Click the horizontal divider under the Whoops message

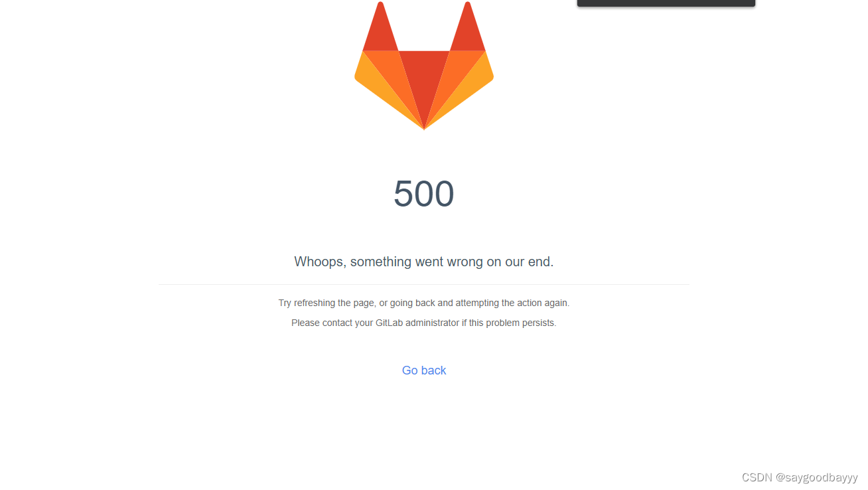(424, 284)
